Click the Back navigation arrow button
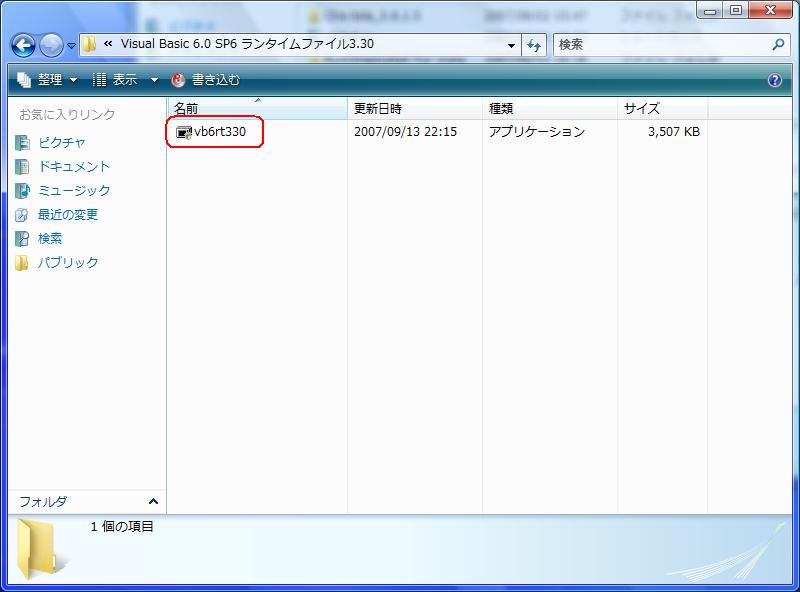The width and height of the screenshot is (800, 592). tap(23, 45)
